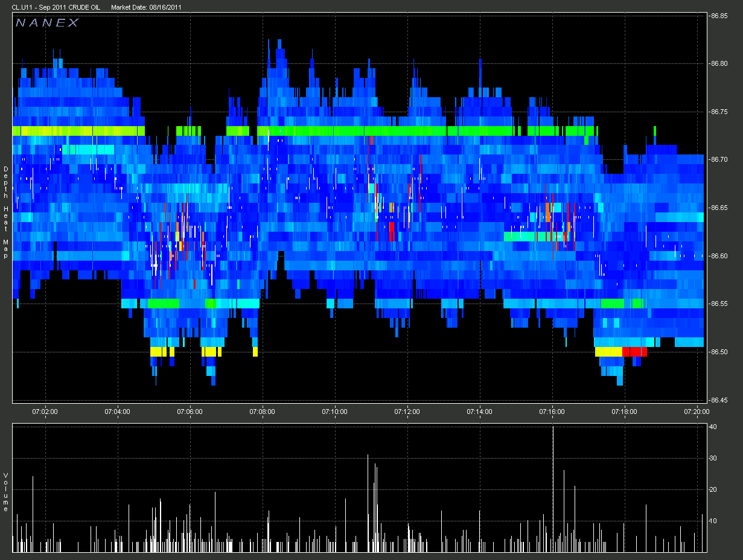Select the 07:20:00 time axis label

(697, 412)
